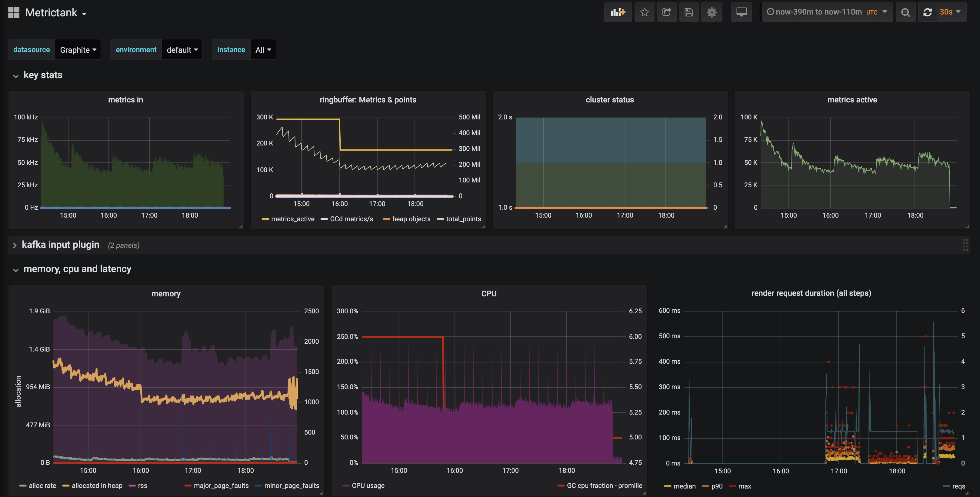This screenshot has width=980, height=497.
Task: Enable TV view mode with the monitor icon
Action: coord(741,12)
